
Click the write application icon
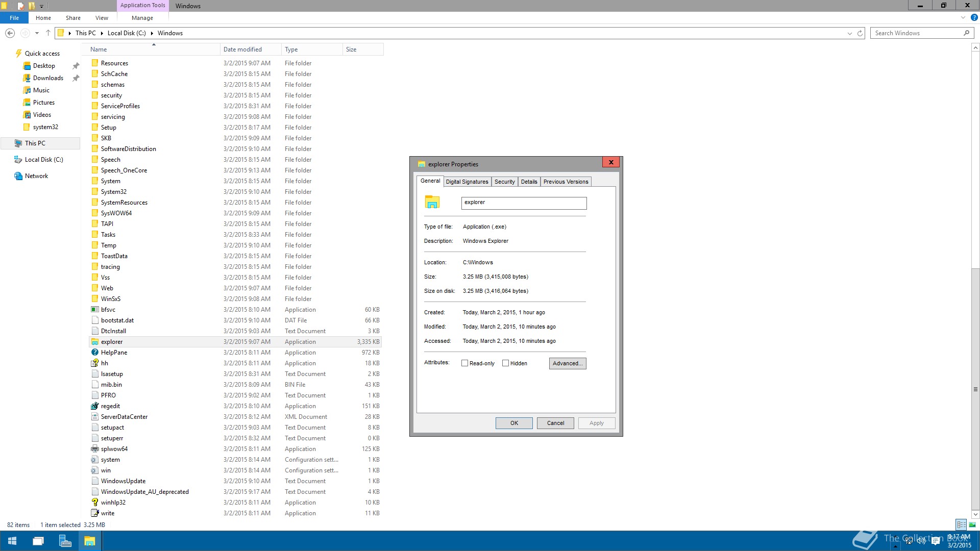(x=94, y=513)
